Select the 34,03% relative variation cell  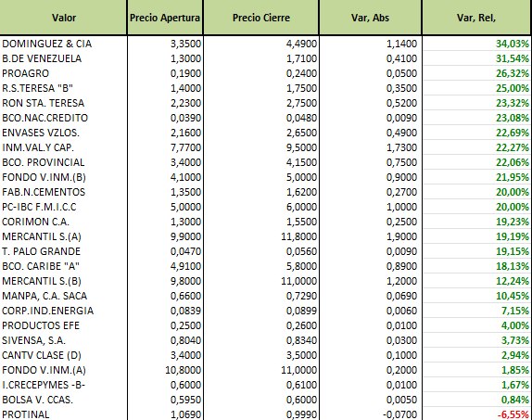coord(476,44)
